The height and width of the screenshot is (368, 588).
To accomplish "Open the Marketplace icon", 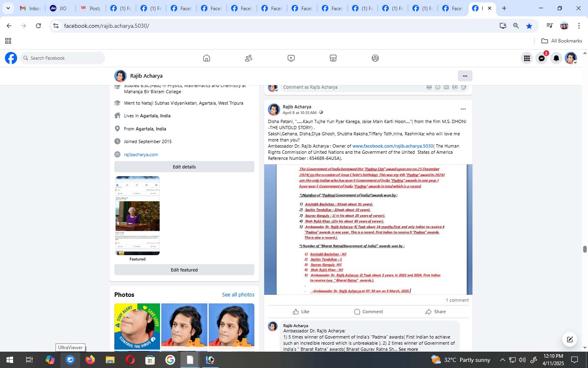I will pos(333,58).
